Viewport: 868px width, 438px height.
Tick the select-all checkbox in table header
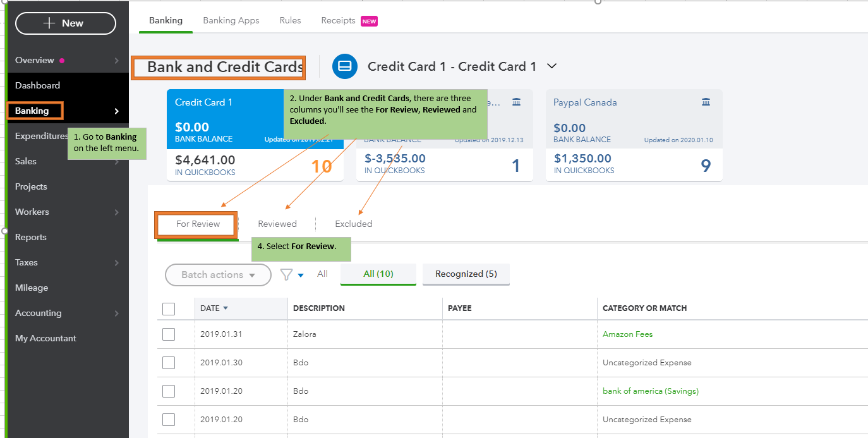169,308
